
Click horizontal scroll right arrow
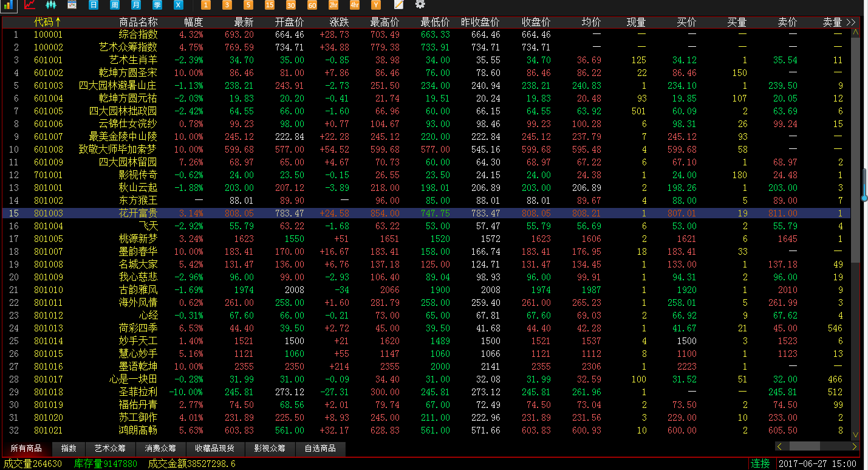click(856, 447)
